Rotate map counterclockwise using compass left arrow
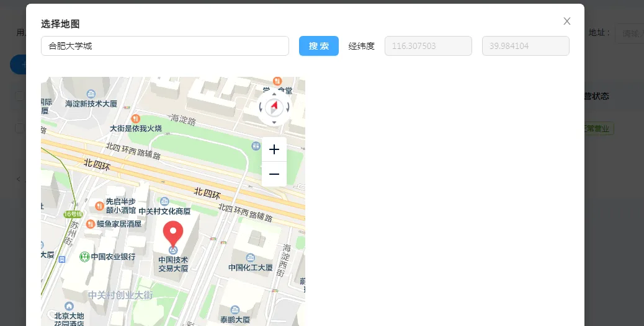 click(261, 107)
